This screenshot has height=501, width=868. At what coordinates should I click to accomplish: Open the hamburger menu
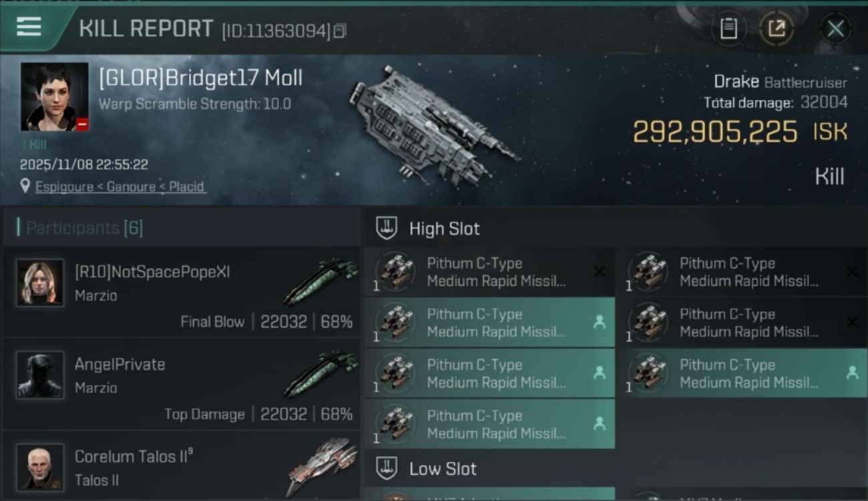pos(29,27)
